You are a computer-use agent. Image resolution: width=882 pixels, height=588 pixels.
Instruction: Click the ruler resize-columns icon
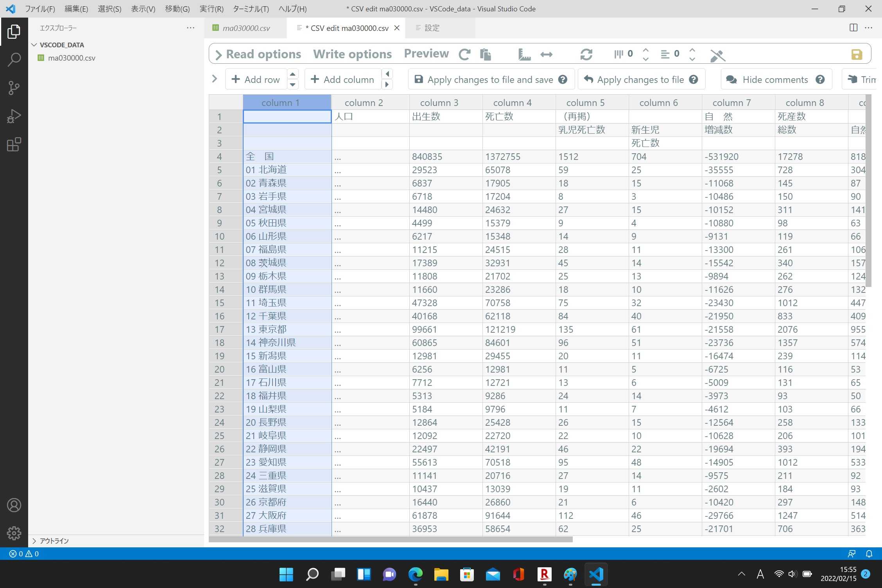[524, 55]
